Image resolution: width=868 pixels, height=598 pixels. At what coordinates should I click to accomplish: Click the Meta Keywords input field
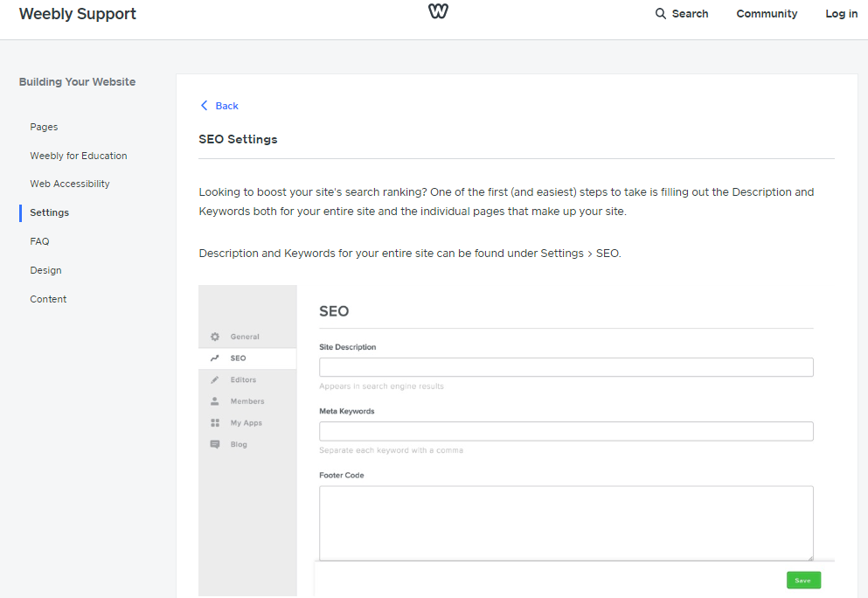[x=566, y=431]
